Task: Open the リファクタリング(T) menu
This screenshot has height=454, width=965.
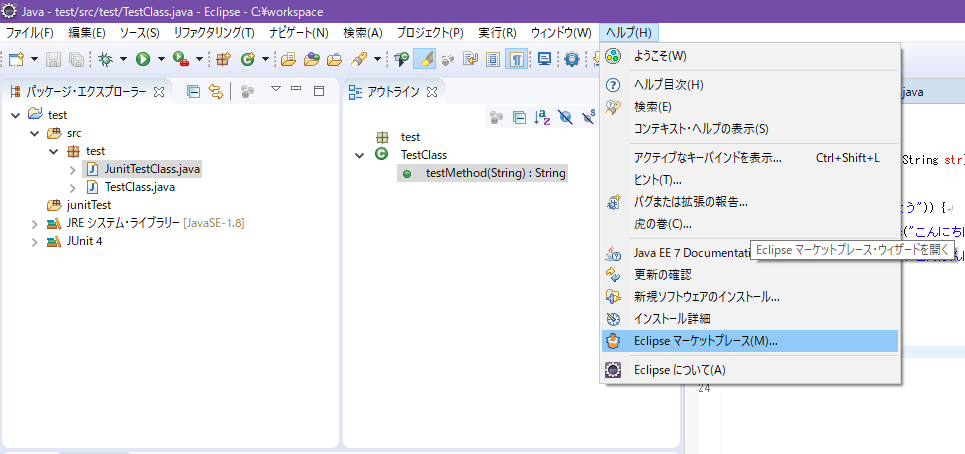Action: [214, 33]
